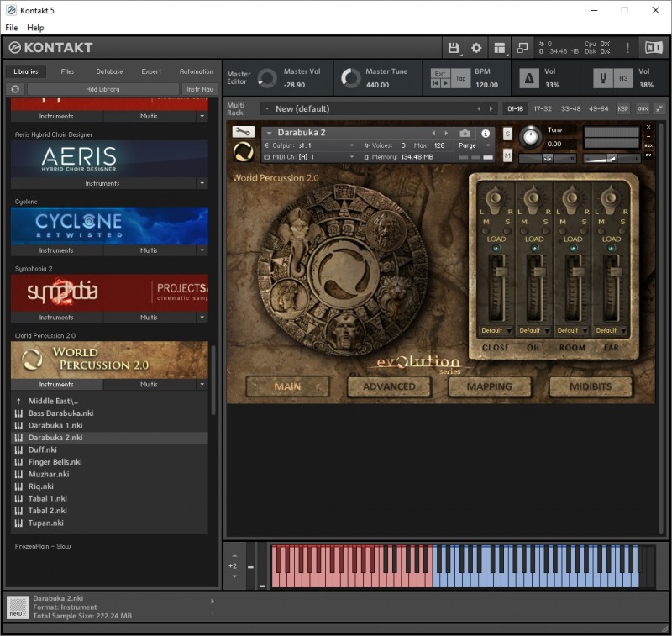Open the Purge dropdown menu
The height and width of the screenshot is (636, 672).
point(475,145)
